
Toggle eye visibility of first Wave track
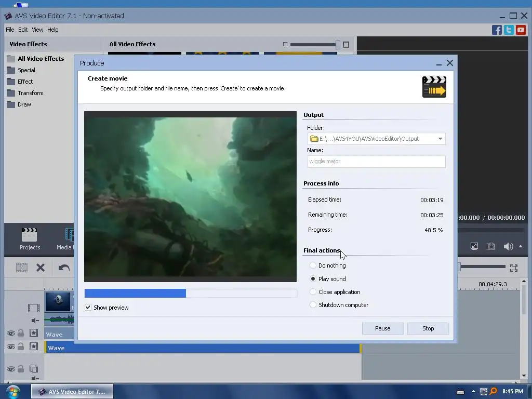[11, 333]
